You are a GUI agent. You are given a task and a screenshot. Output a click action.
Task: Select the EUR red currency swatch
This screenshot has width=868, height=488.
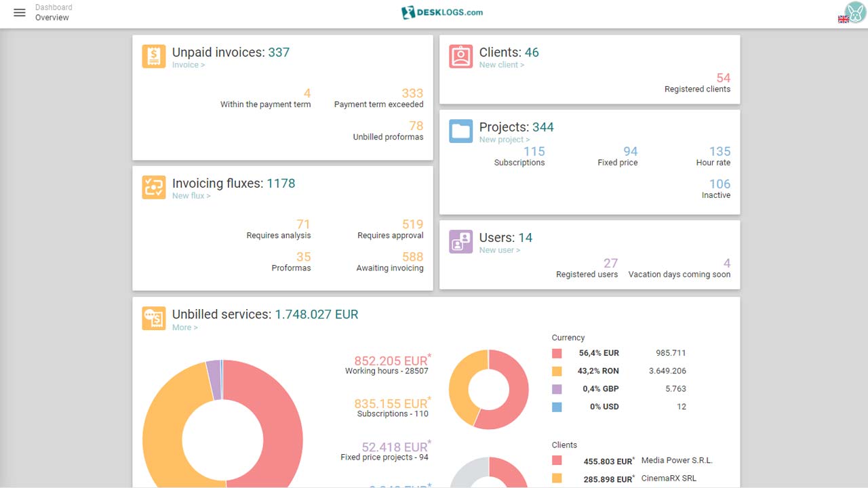click(557, 353)
